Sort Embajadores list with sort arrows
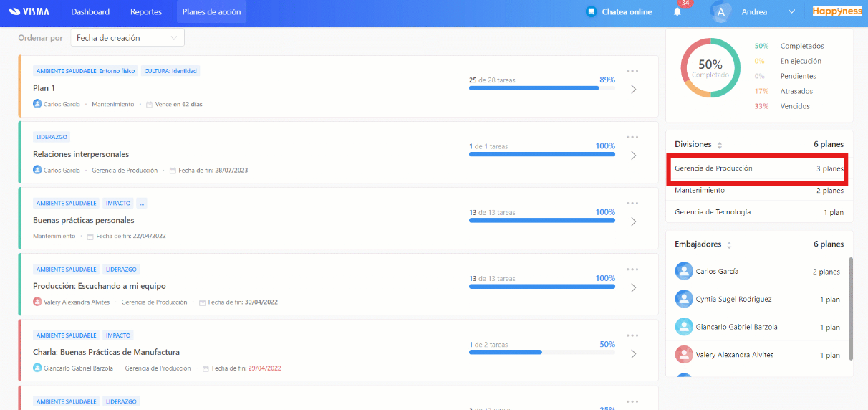868x410 pixels. 729,245
